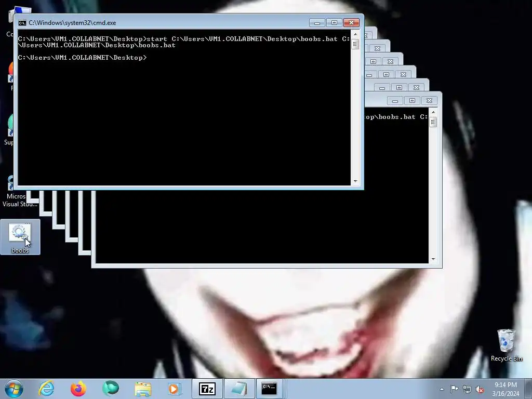Click the front cmd prompt line text
The image size is (532, 399).
[x=82, y=57]
